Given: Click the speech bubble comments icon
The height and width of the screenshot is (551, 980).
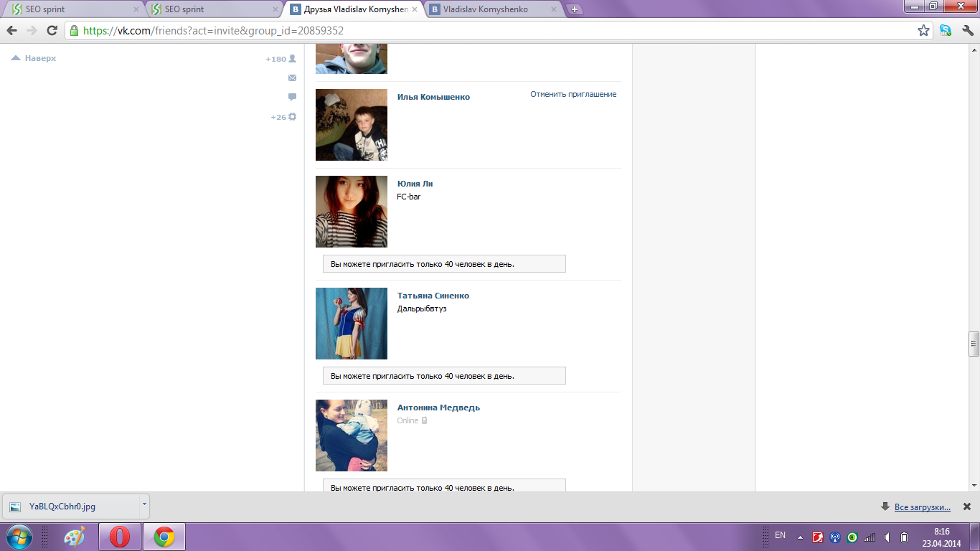Looking at the screenshot, I should [292, 97].
